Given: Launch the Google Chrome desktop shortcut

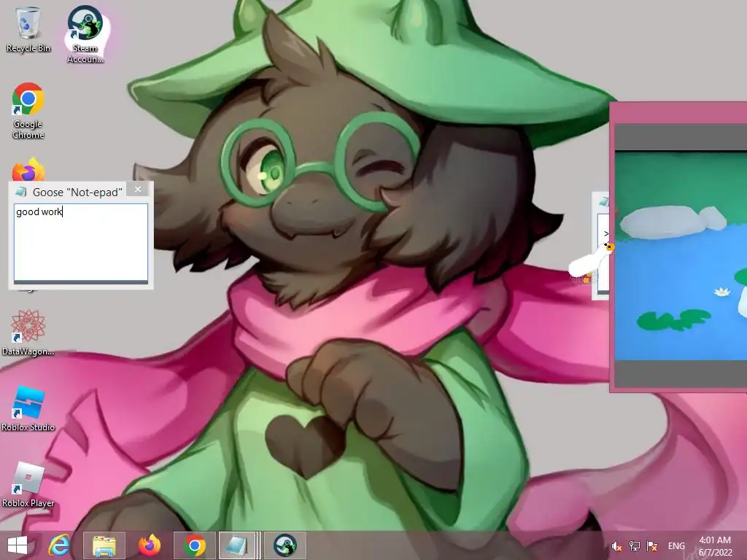Looking at the screenshot, I should point(28,111).
